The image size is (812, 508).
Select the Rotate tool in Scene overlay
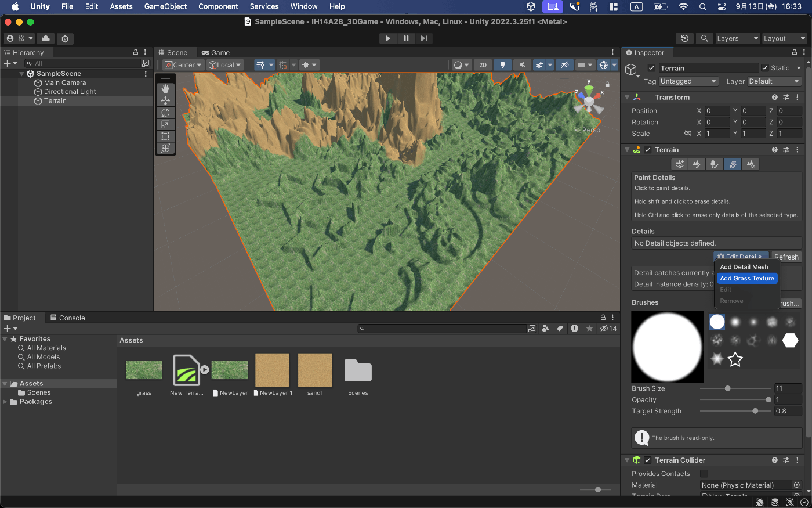tap(165, 113)
